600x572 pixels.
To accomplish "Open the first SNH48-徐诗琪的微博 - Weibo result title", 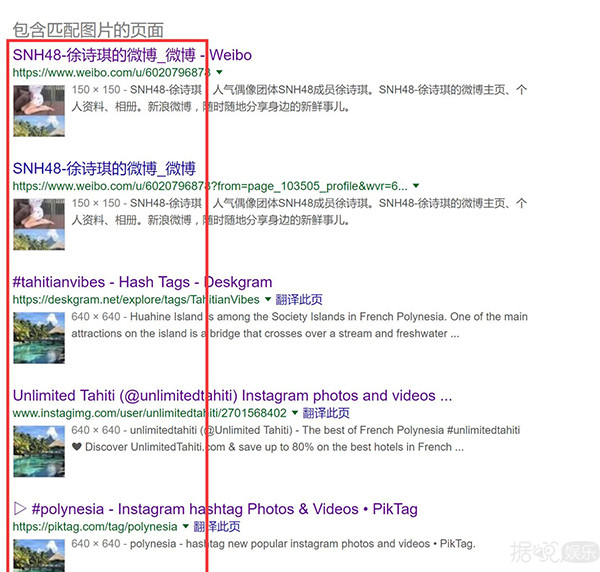I will click(x=132, y=55).
